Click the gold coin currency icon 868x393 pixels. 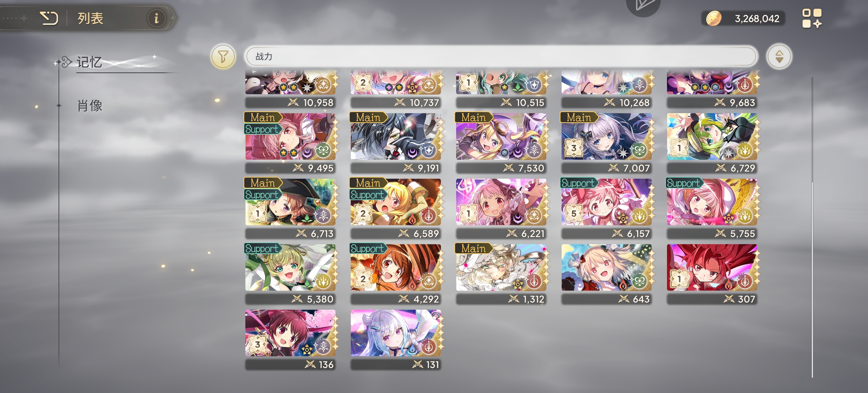coord(714,19)
